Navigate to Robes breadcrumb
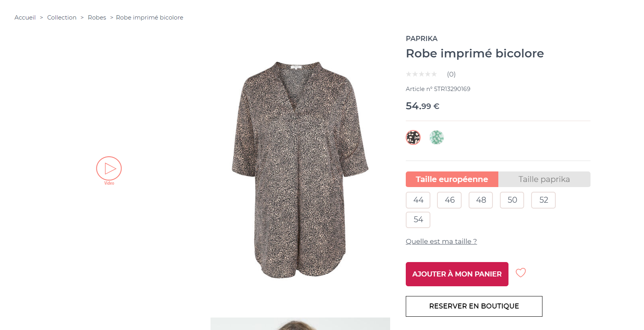Image resolution: width=644 pixels, height=330 pixels. pos(97,18)
